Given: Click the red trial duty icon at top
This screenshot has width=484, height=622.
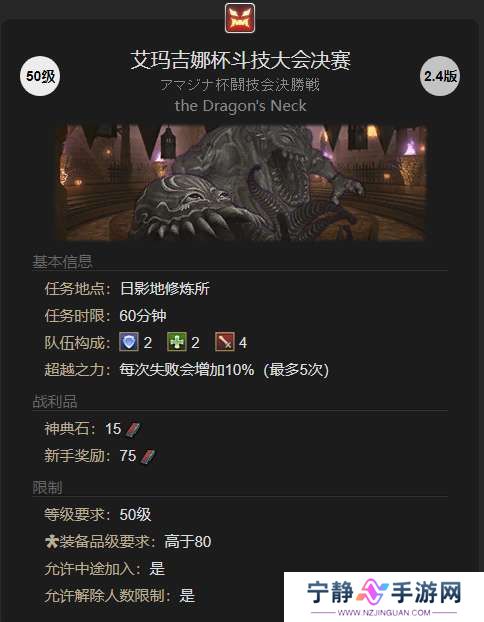Looking at the screenshot, I should click(x=240, y=18).
